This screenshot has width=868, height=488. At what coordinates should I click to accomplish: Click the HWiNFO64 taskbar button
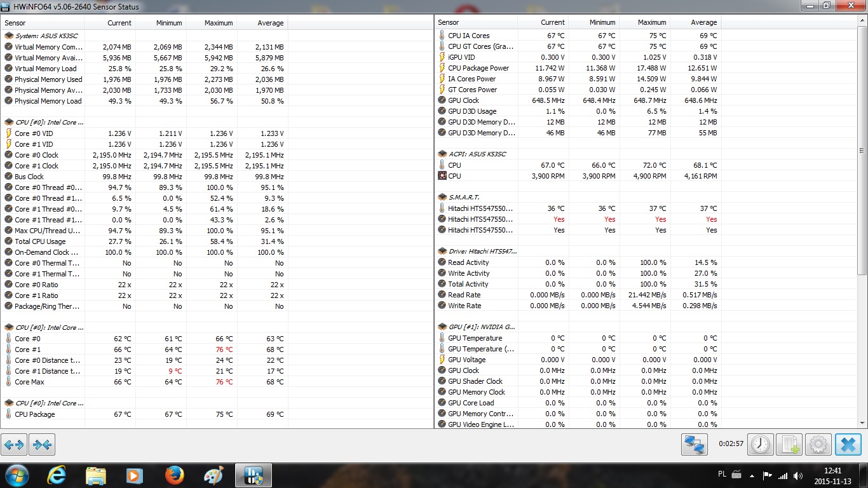(254, 475)
